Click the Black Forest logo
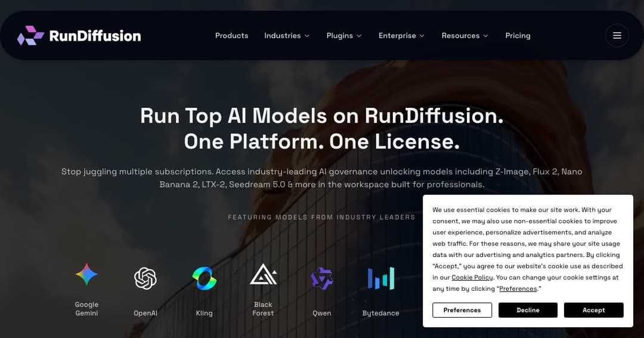Image resolution: width=644 pixels, height=338 pixels. pos(264,274)
